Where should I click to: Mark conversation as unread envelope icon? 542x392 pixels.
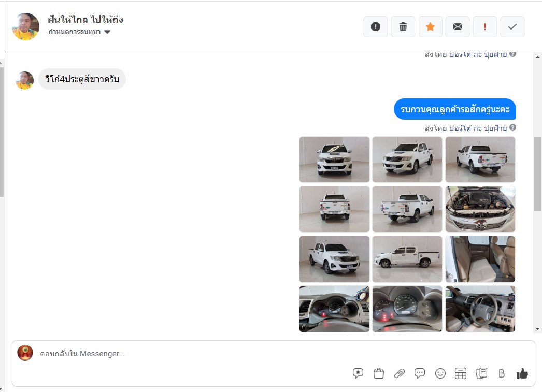[458, 26]
